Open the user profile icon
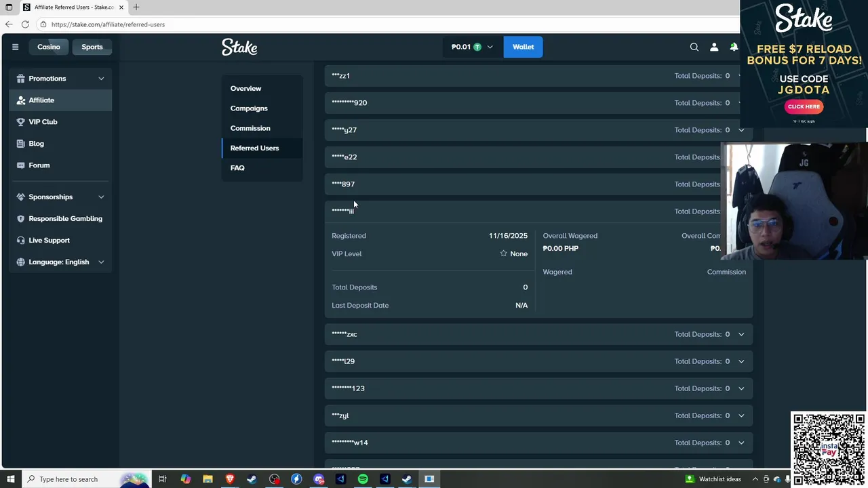The width and height of the screenshot is (868, 488). [x=714, y=47]
